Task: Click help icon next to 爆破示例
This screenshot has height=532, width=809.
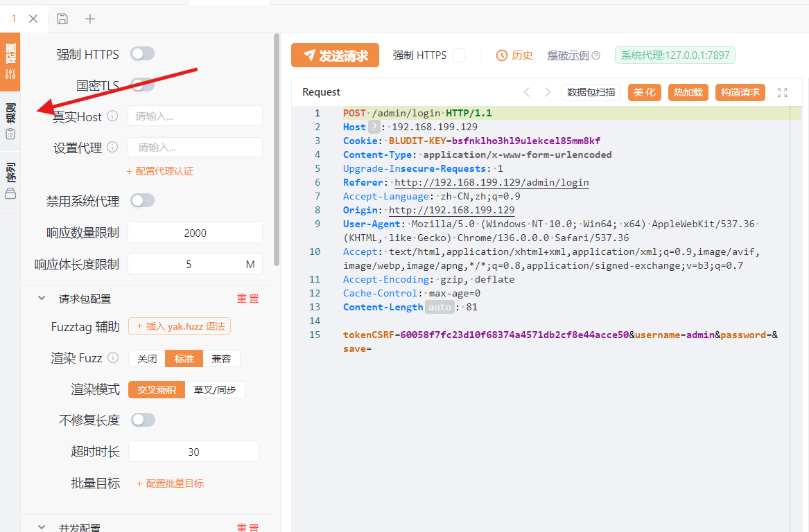Action: (596, 55)
